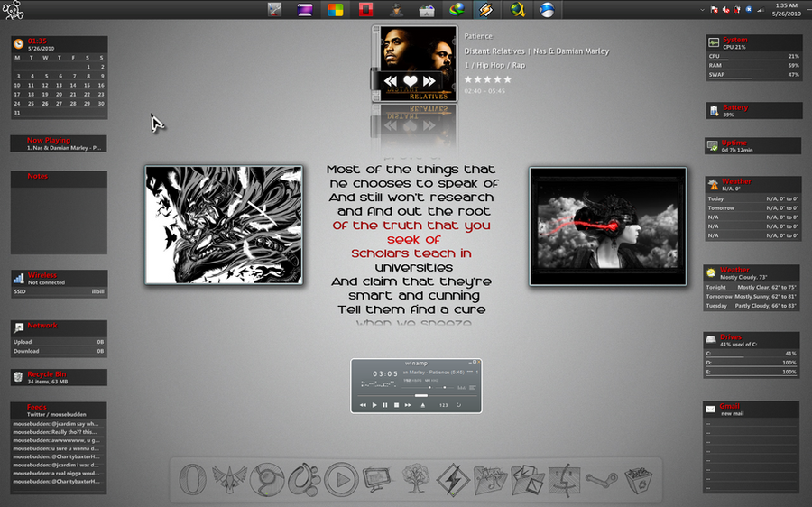Stop playback in Winamp

(396, 405)
